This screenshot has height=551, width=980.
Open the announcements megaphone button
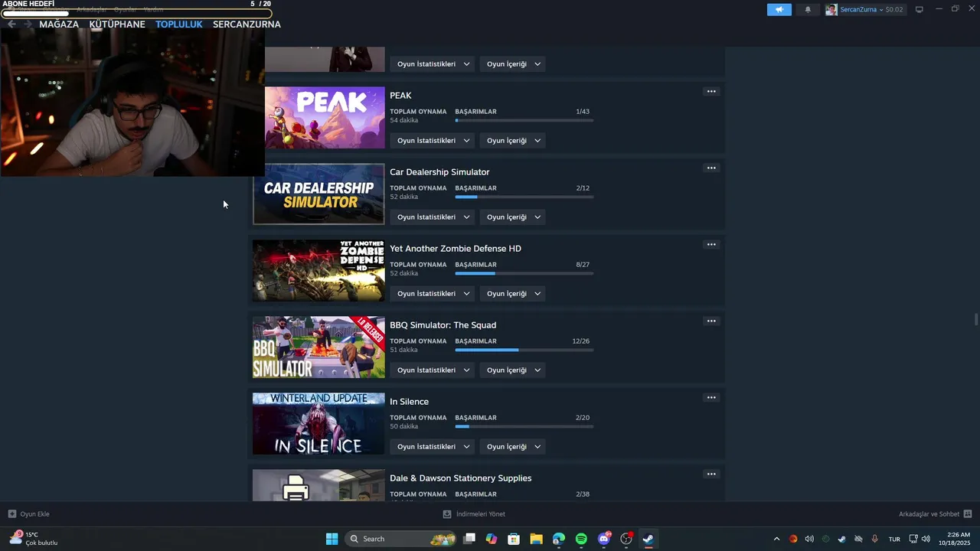tap(779, 10)
